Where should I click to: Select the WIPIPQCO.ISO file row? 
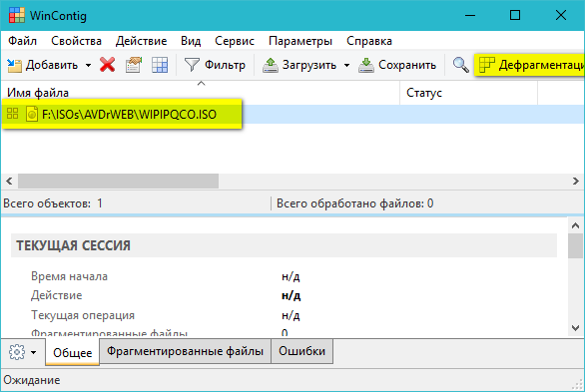click(x=292, y=114)
